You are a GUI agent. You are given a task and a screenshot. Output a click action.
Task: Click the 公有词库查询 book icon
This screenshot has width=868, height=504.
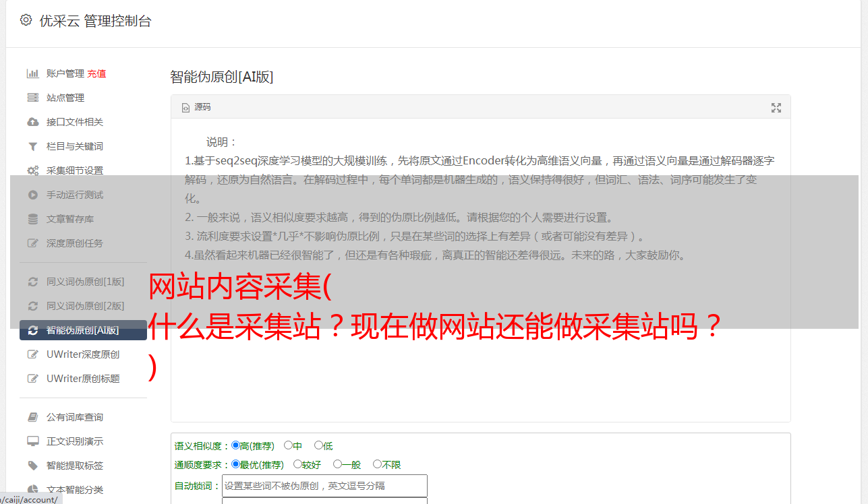pos(32,417)
